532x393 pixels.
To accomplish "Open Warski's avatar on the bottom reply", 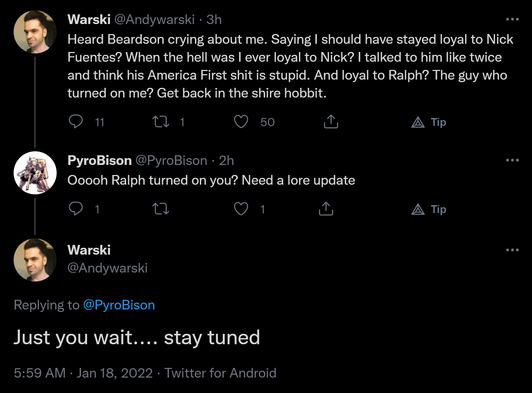I will click(35, 260).
